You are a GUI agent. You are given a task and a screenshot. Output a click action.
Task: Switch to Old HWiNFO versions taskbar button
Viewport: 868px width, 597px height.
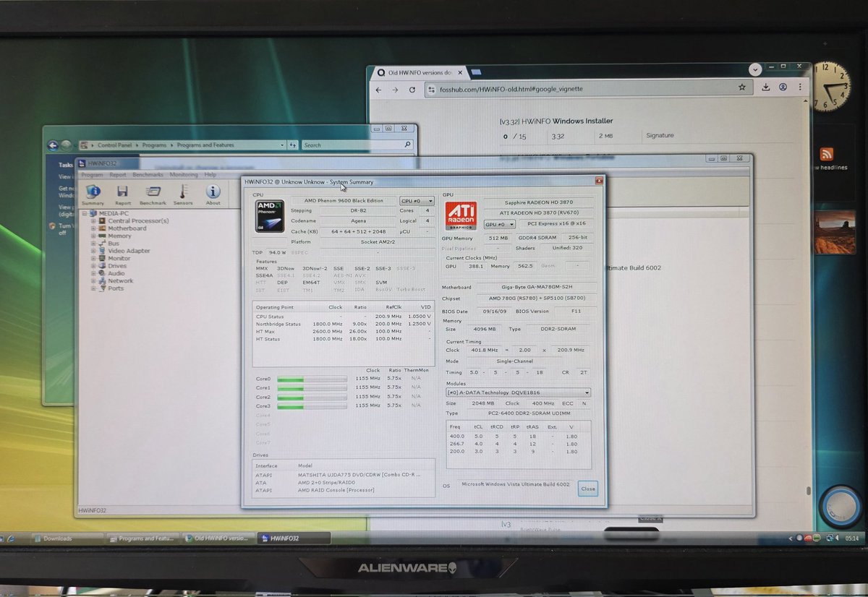click(x=218, y=538)
